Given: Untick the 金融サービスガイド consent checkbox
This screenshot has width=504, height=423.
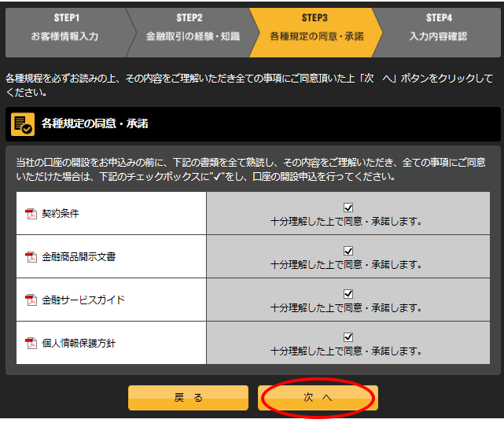Looking at the screenshot, I should coord(348,294).
